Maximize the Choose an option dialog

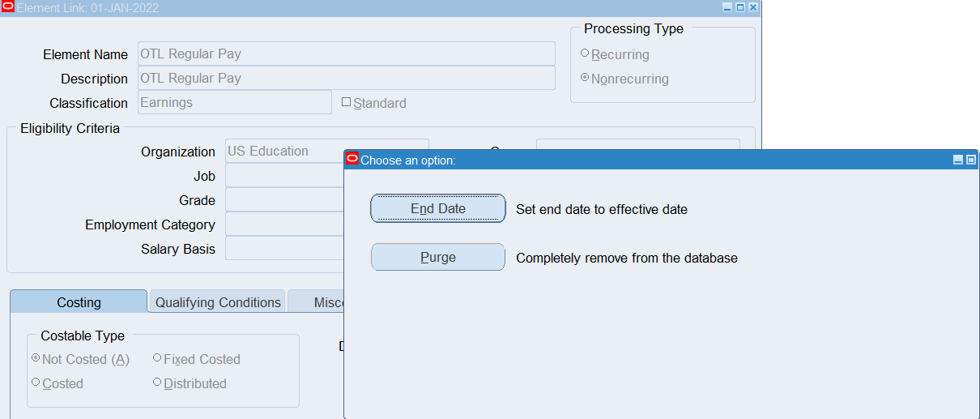coord(971,160)
